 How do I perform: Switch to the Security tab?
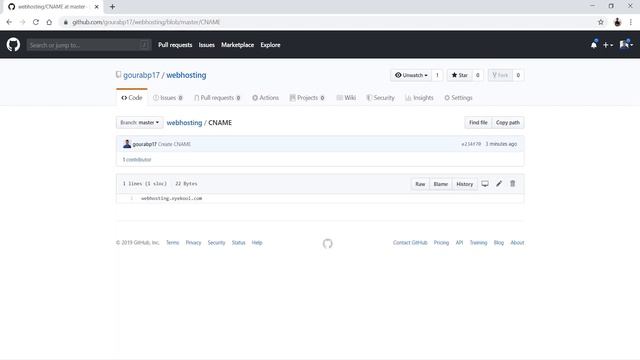point(380,98)
